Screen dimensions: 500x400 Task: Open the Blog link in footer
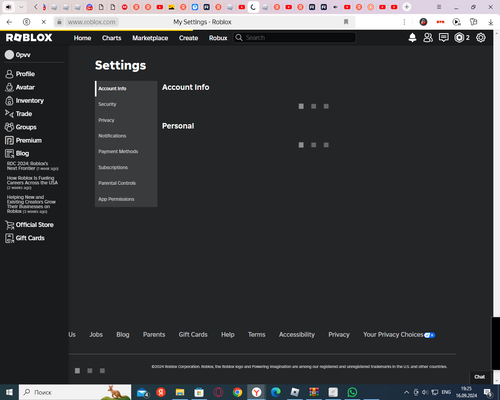pos(123,335)
